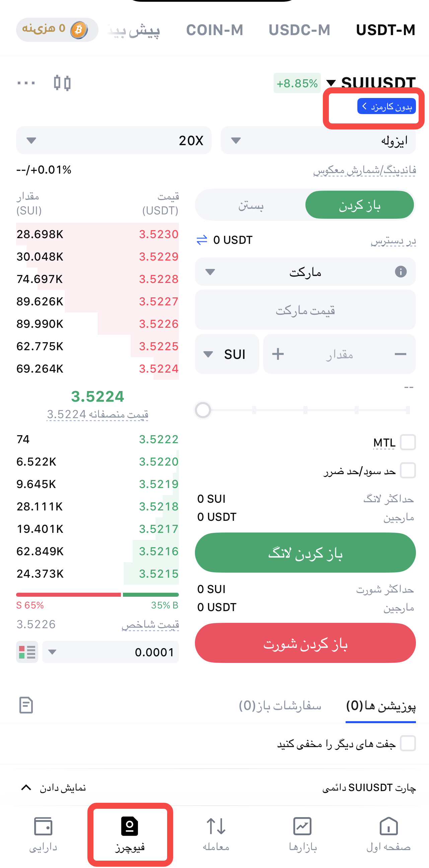Switch to the COIN-M tab
This screenshot has height=868, width=429.
214,30
